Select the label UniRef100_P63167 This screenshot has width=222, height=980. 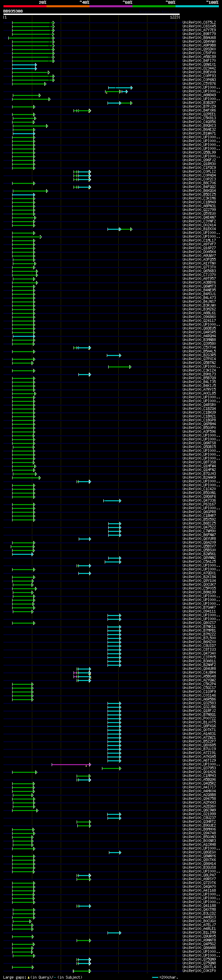tap(199, 504)
